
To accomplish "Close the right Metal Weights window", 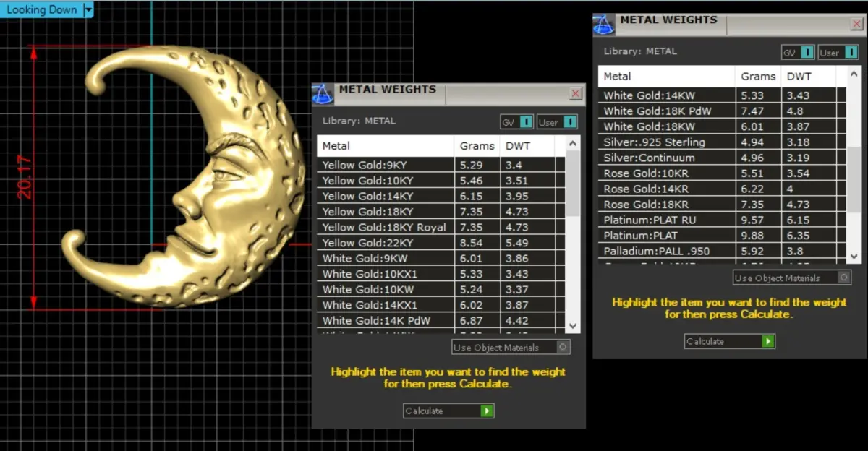I will click(x=857, y=24).
